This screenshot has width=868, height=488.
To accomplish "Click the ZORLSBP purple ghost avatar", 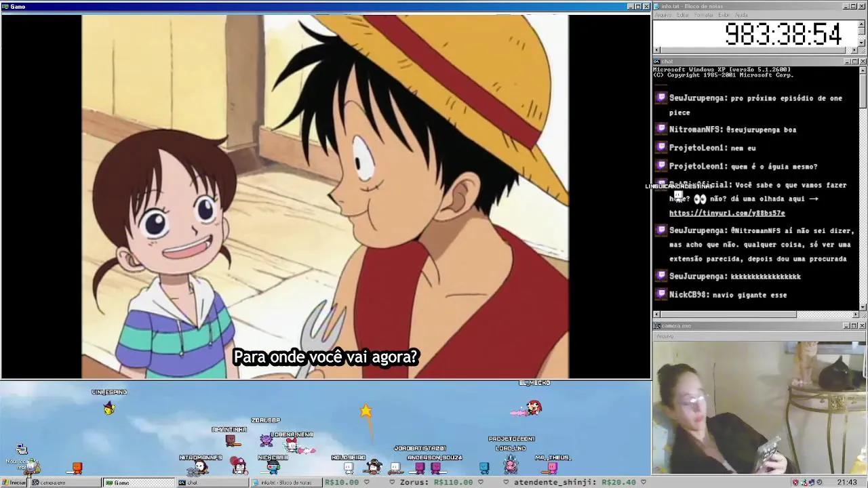I will coord(266,440).
